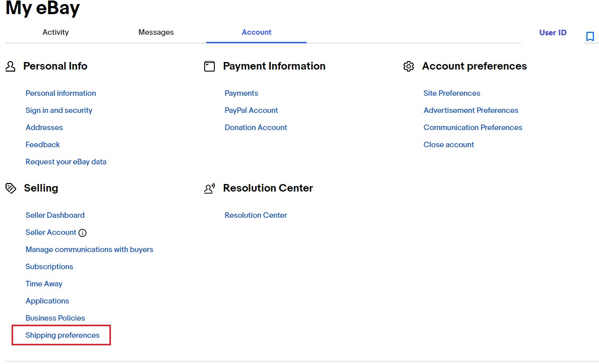Open the Applications link

[47, 301]
